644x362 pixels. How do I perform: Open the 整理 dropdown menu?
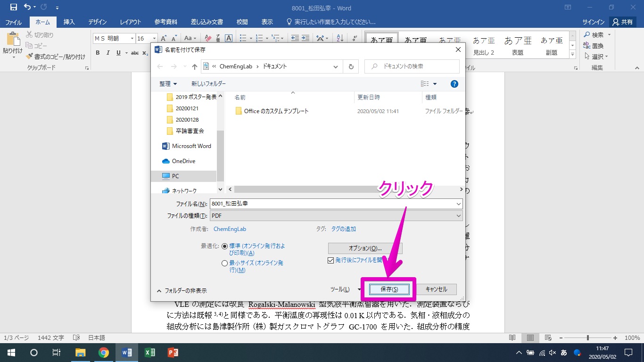[x=168, y=84]
